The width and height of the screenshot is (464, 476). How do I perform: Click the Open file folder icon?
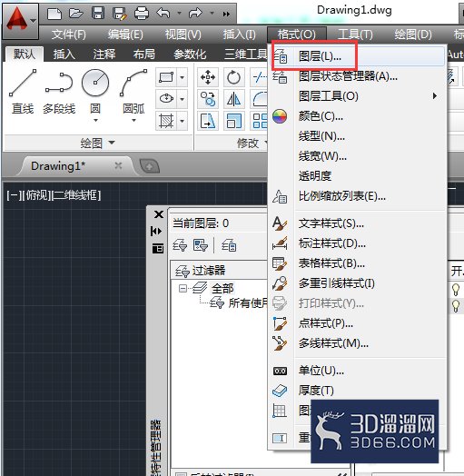(76, 14)
